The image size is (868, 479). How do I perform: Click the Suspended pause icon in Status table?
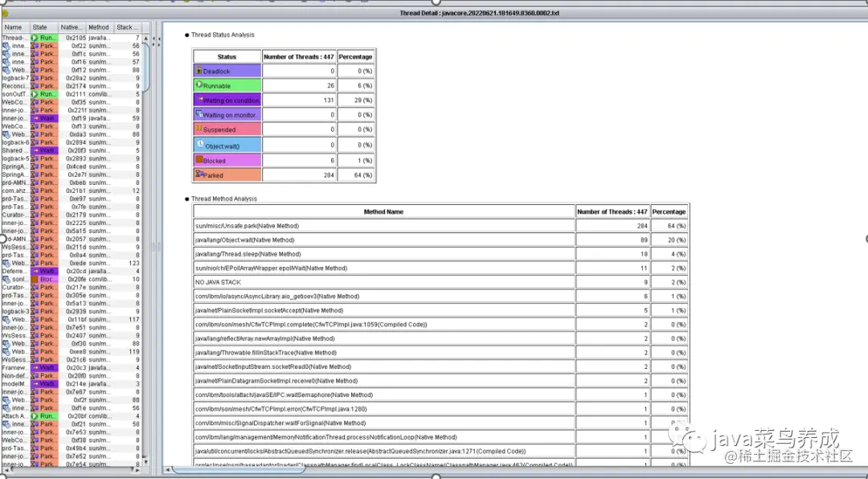pos(199,129)
